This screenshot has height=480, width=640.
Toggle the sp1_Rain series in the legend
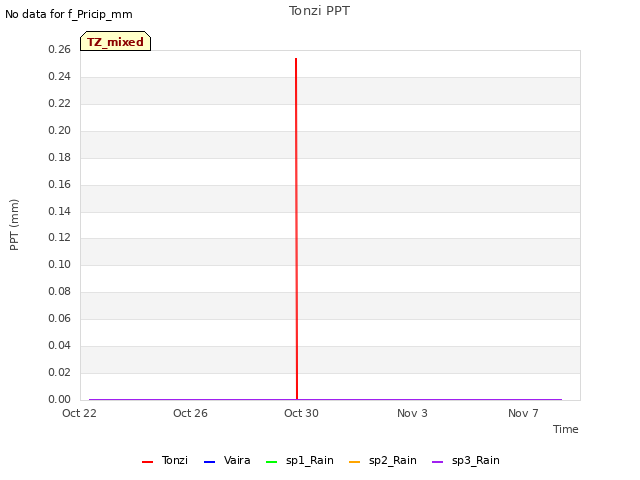click(x=300, y=460)
